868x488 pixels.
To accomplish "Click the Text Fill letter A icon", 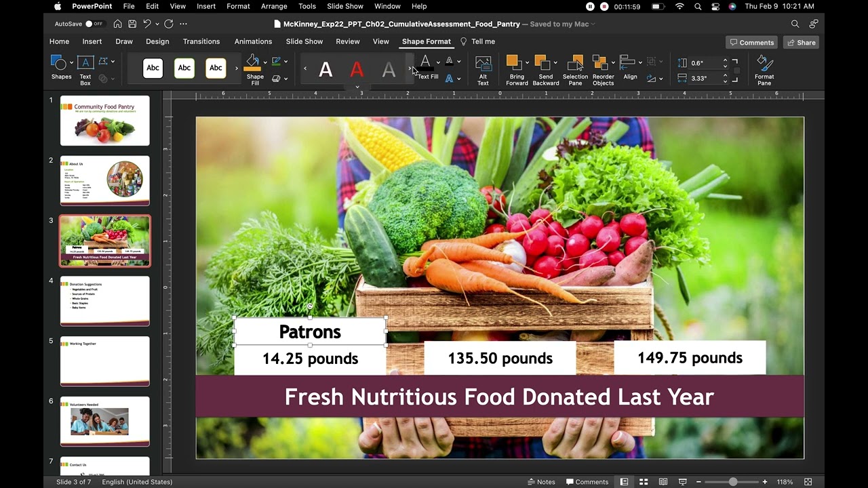I will 425,63.
